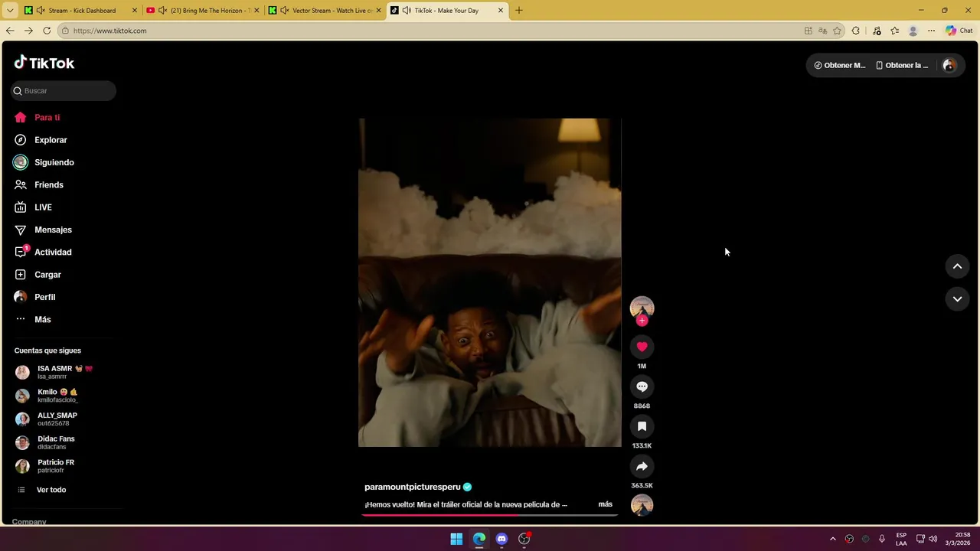
Task: Switch to the Bring Me The Horizon YouTube tab
Action: click(x=202, y=11)
